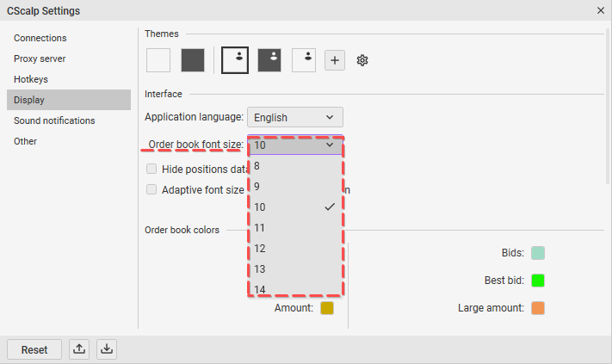Select font size 11 from list
Screen dimensions: 612x364
295,228
